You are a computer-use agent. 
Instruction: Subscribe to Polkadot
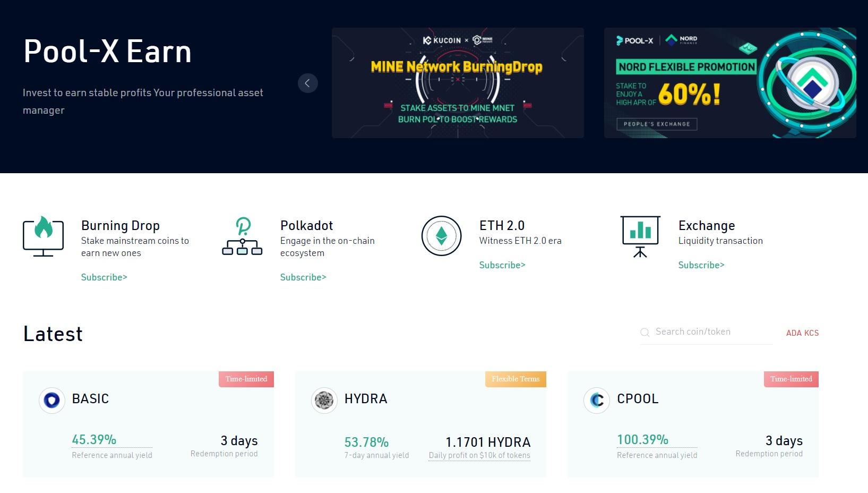click(x=303, y=277)
